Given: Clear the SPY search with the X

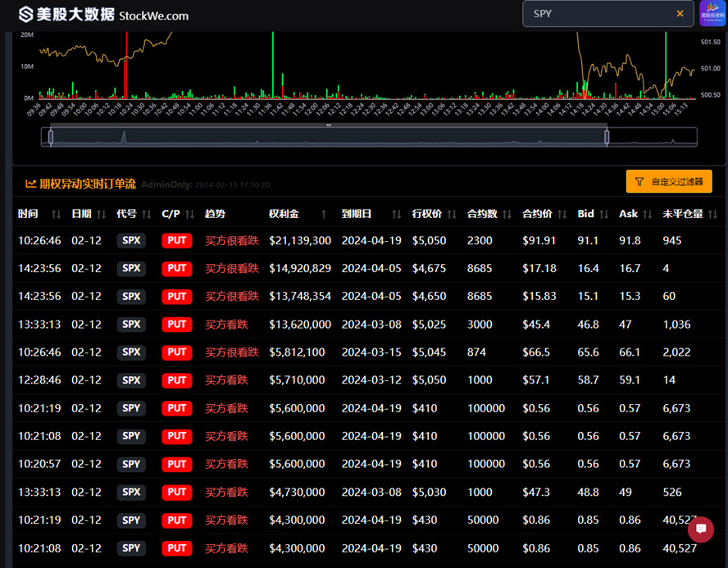Looking at the screenshot, I should point(680,14).
